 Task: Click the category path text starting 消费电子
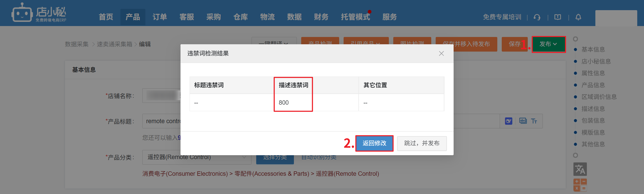[x=261, y=174]
